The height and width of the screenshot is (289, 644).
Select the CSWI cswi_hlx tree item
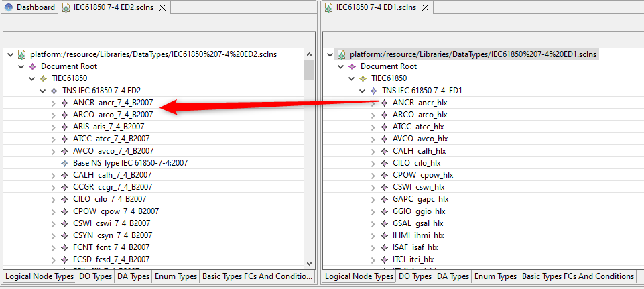click(x=418, y=187)
